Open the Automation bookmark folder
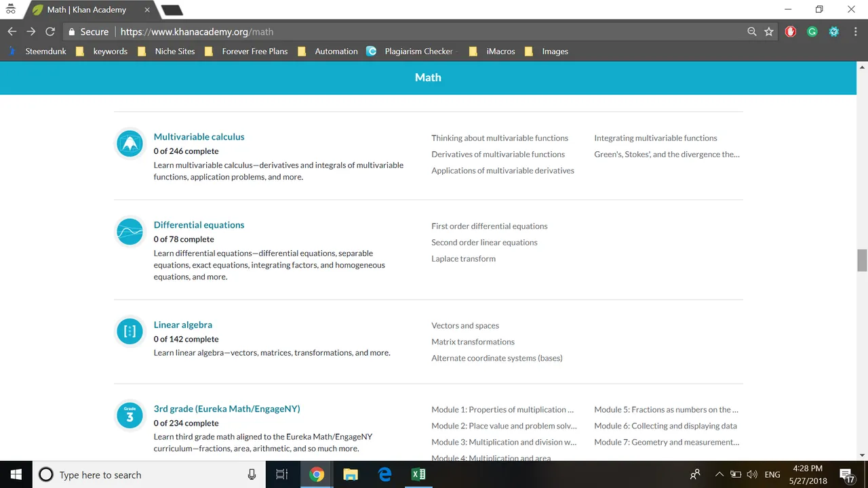Screen dimensions: 868x488 point(328,52)
